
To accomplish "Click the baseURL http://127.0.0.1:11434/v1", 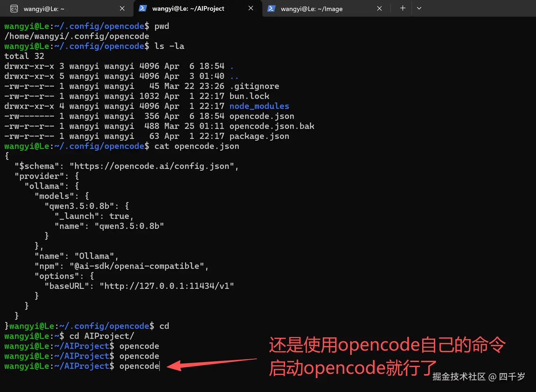I will point(167,286).
